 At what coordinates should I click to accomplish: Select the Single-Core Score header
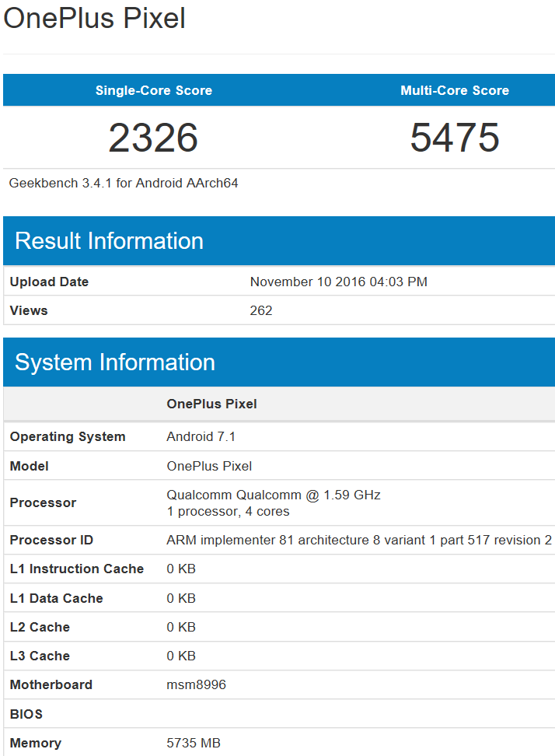(154, 90)
